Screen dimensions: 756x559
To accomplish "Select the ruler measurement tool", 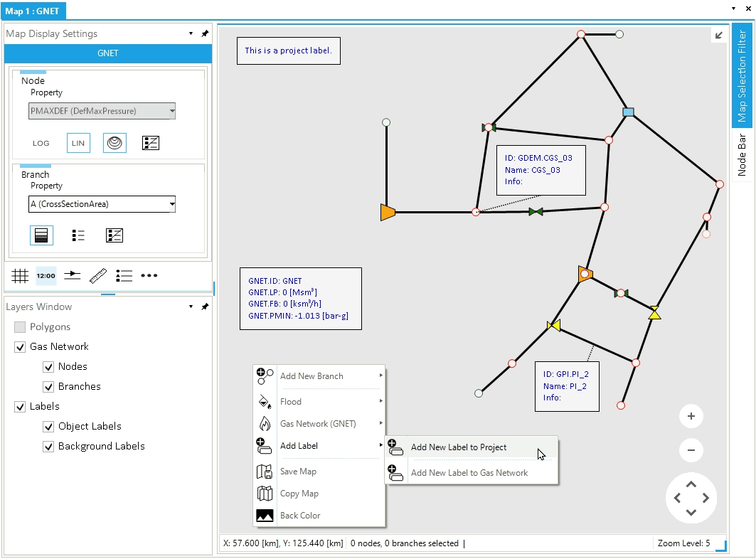I will [98, 276].
